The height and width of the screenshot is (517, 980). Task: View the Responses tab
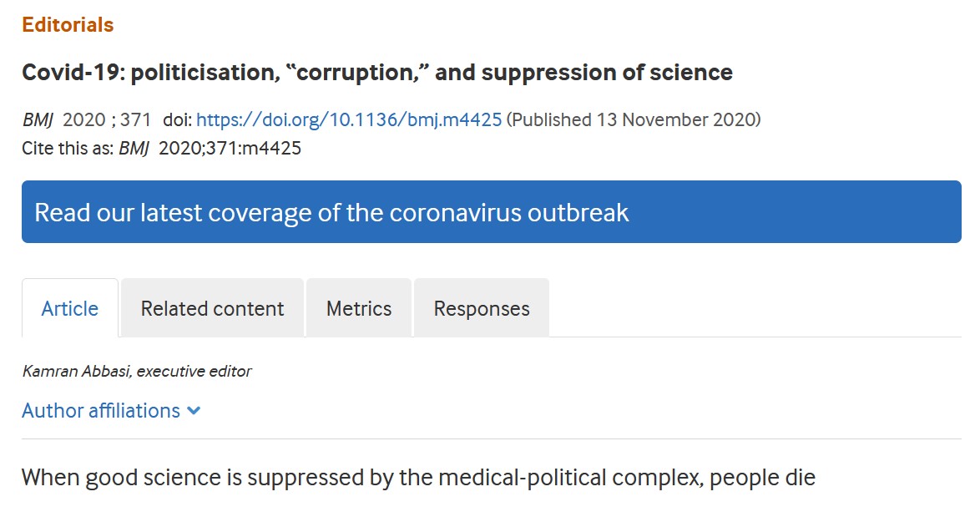[482, 309]
